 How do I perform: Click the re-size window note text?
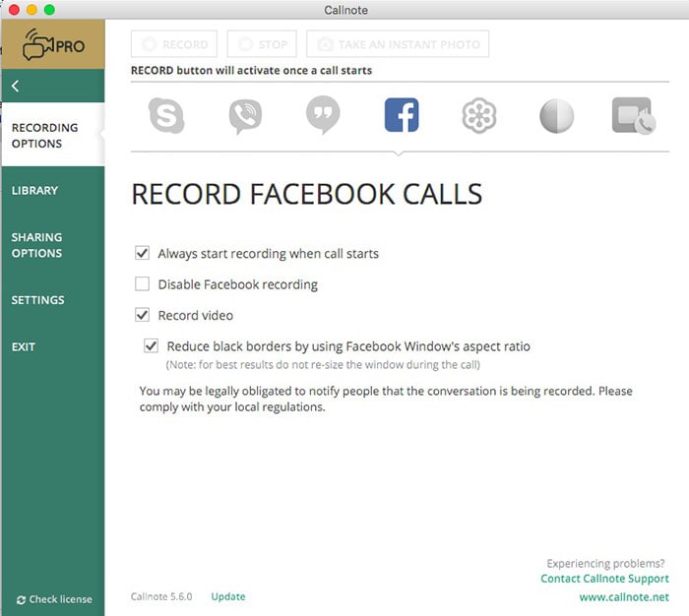tap(323, 365)
